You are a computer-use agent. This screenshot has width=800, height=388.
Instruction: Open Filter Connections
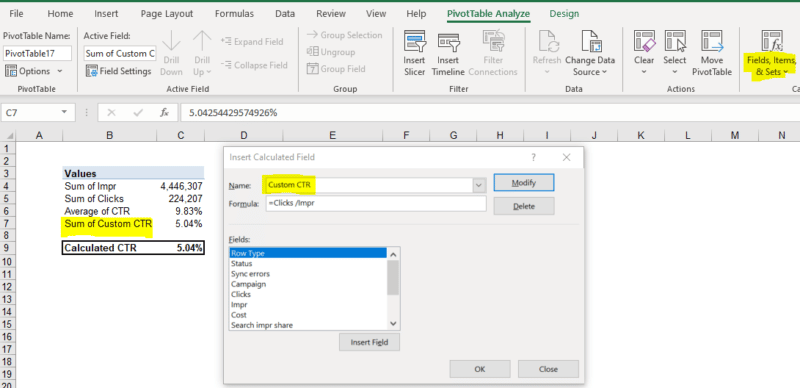493,53
